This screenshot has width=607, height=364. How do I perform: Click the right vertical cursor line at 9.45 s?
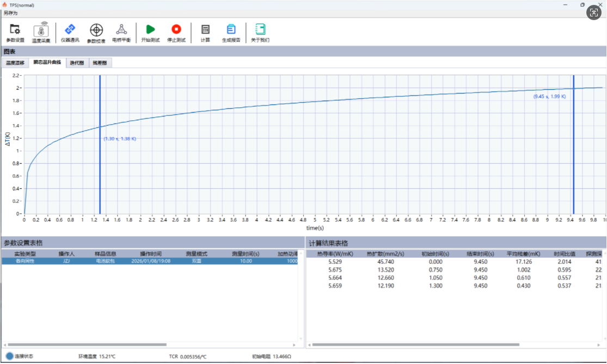coord(573,163)
